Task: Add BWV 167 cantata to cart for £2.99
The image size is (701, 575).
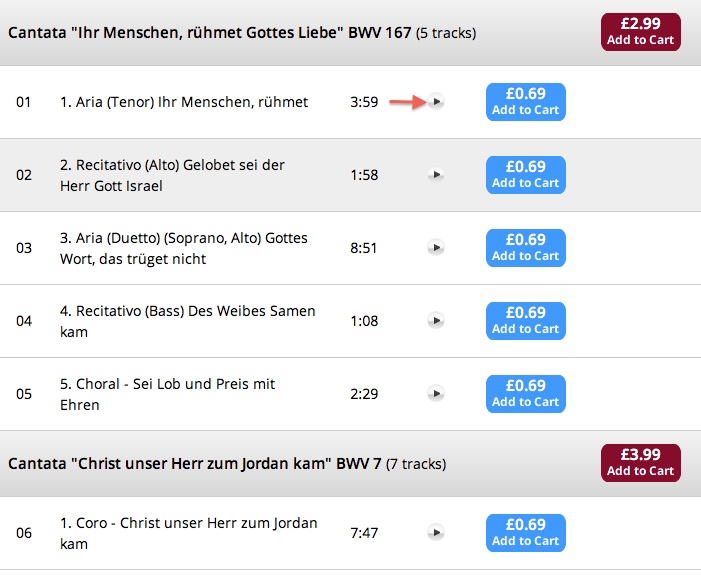Action: tap(640, 32)
